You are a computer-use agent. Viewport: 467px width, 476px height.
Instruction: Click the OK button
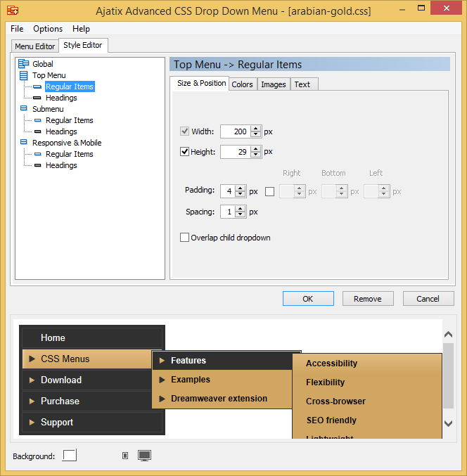[308, 299]
